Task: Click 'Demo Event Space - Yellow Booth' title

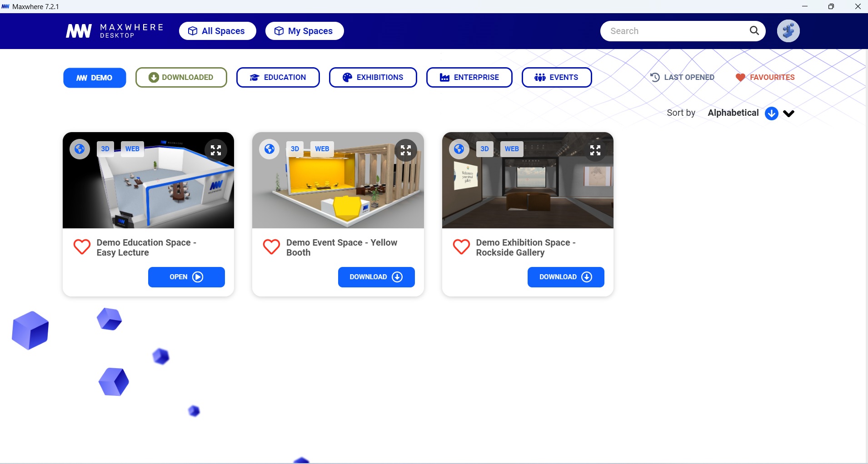Action: [342, 247]
